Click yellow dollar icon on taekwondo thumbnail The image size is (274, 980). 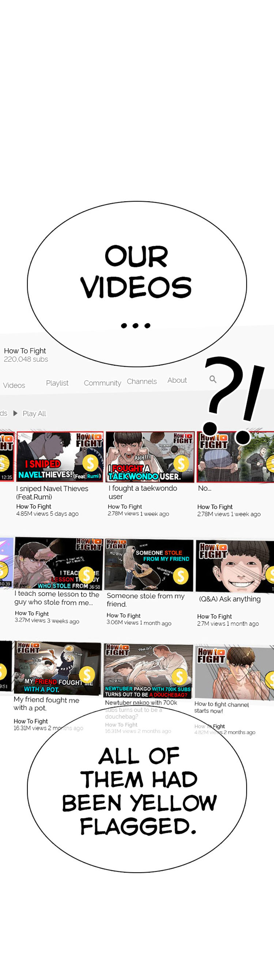181,464
